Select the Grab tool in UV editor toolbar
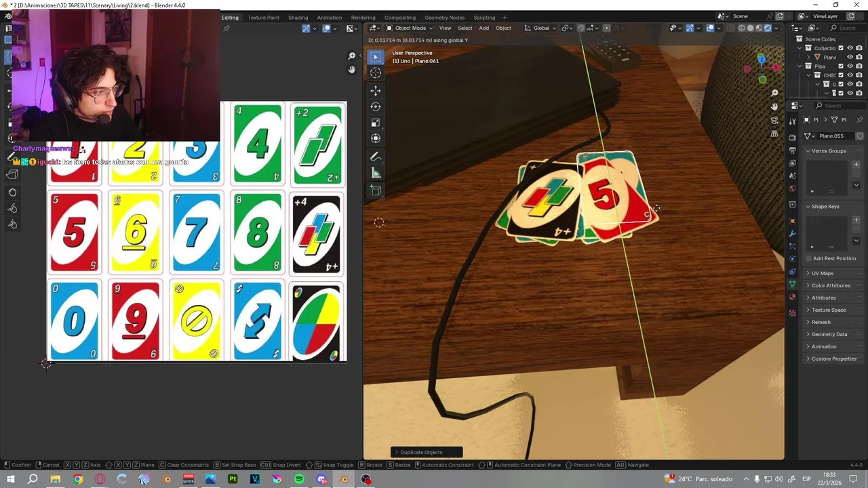Image resolution: width=868 pixels, height=488 pixels. (12, 192)
